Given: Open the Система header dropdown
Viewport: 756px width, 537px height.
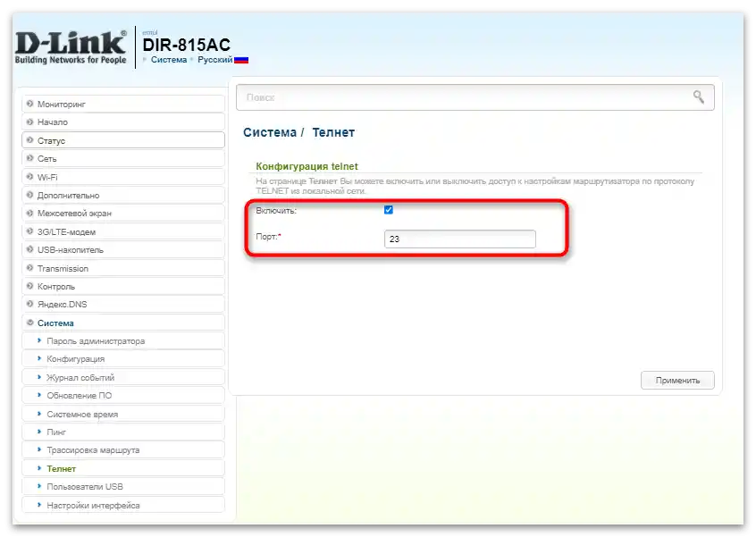Looking at the screenshot, I should click(168, 60).
